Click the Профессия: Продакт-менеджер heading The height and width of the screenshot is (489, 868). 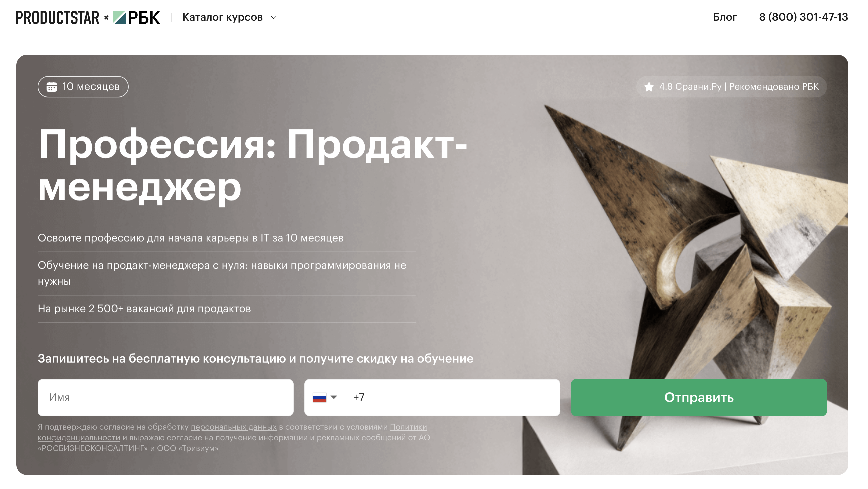[253, 166]
